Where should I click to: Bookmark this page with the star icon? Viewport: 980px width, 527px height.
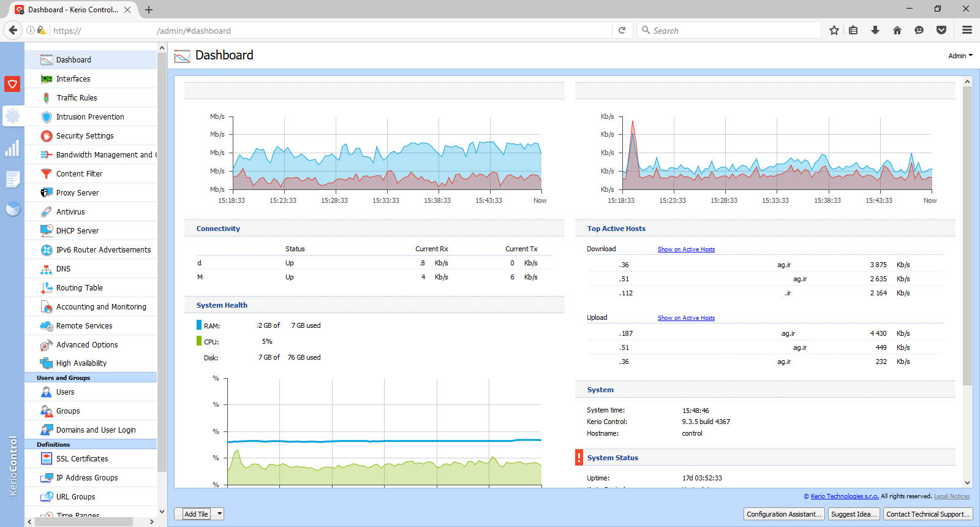click(834, 30)
